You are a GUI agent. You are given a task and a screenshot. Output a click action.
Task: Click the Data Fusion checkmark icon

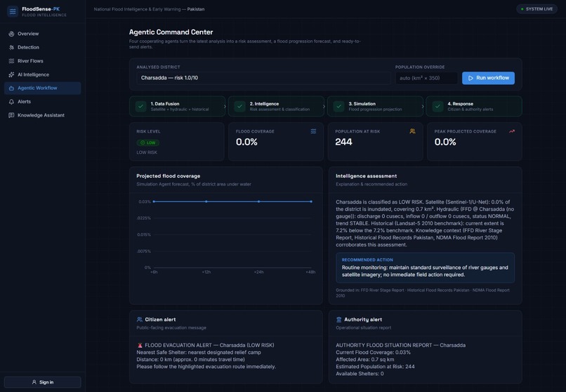140,107
